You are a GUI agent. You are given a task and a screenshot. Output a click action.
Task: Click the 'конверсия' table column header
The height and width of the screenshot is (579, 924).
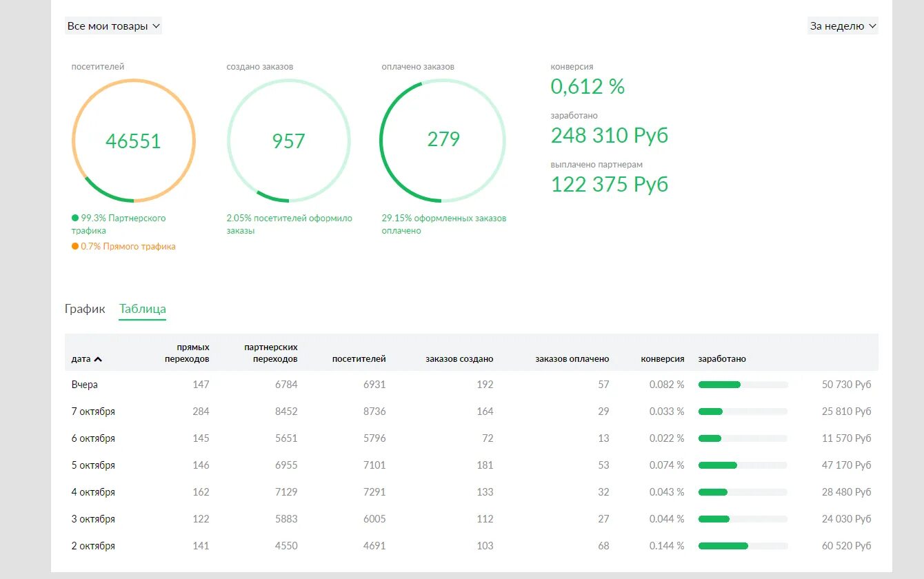click(663, 359)
